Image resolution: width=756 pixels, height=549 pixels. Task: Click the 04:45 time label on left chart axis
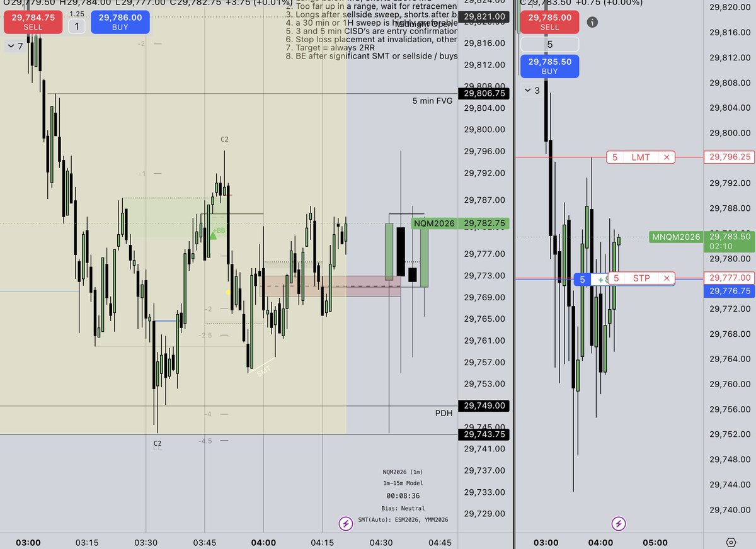[440, 543]
